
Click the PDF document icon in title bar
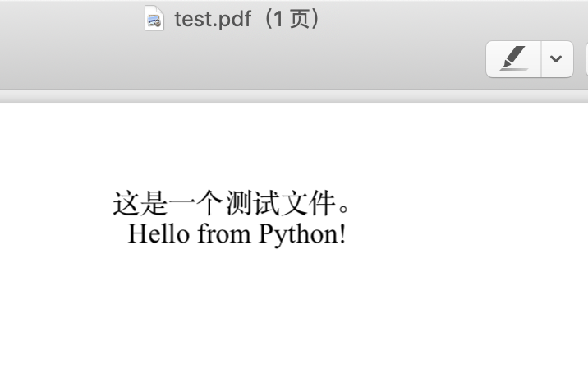pyautogui.click(x=154, y=18)
